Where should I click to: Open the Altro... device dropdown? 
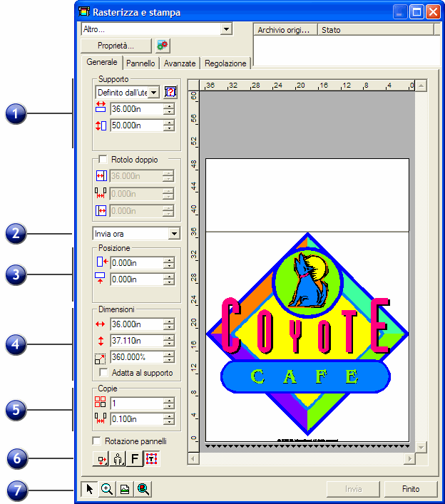click(226, 29)
